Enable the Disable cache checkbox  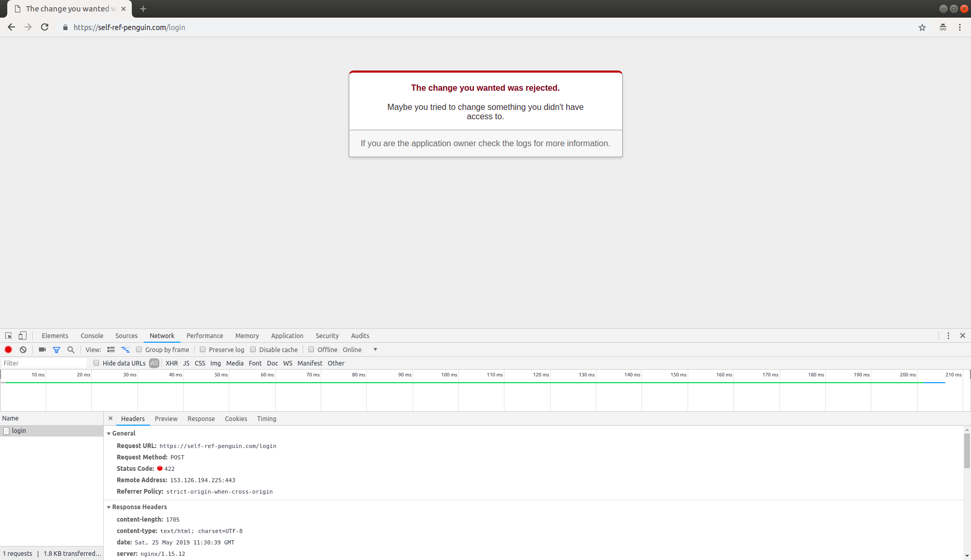[253, 349]
